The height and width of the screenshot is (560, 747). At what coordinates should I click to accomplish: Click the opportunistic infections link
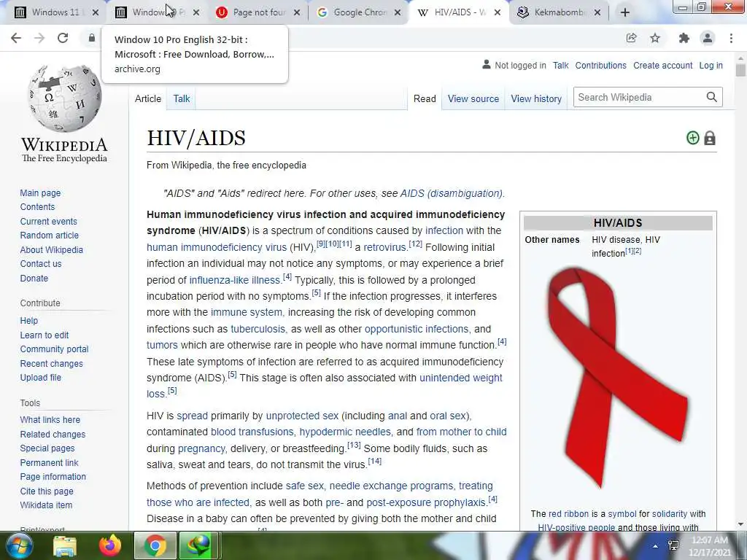(417, 329)
